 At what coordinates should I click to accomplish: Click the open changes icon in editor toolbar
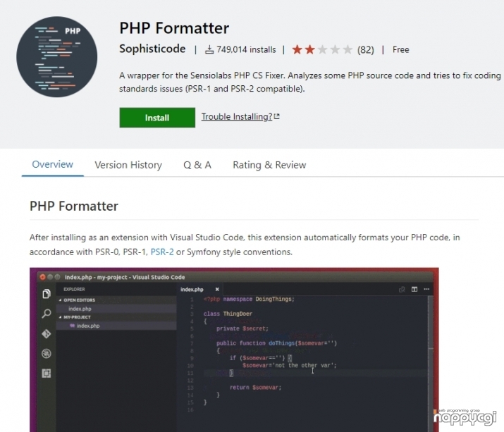402,289
